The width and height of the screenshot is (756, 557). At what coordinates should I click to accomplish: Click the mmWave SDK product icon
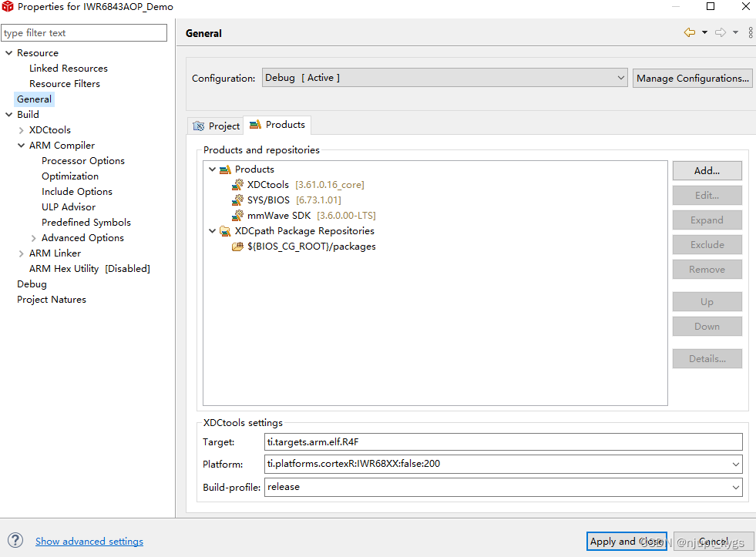point(237,216)
